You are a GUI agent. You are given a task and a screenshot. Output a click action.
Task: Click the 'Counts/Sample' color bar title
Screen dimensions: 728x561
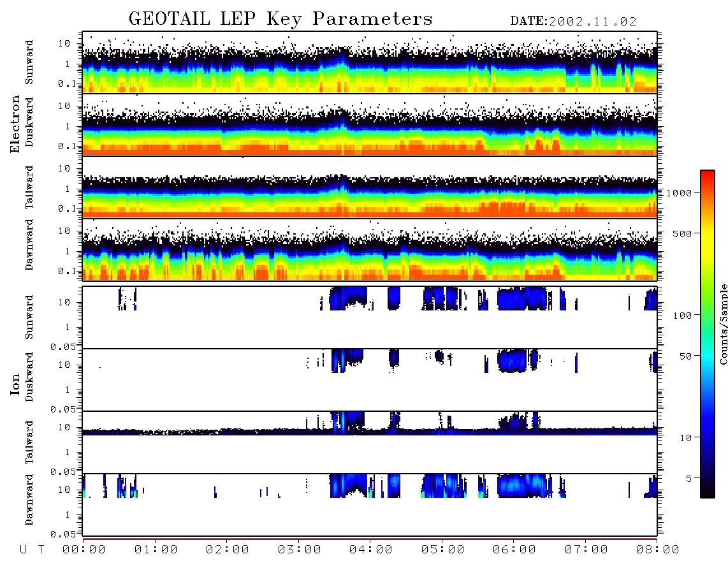click(723, 324)
